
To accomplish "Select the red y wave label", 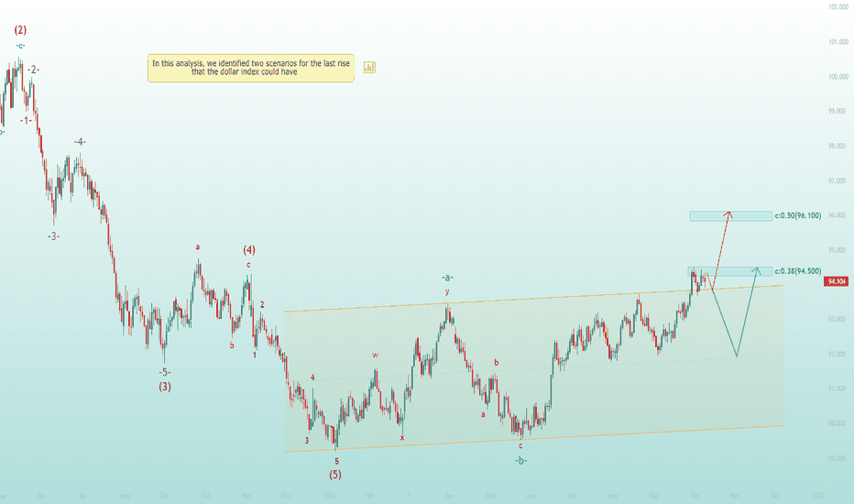I will 447,291.
